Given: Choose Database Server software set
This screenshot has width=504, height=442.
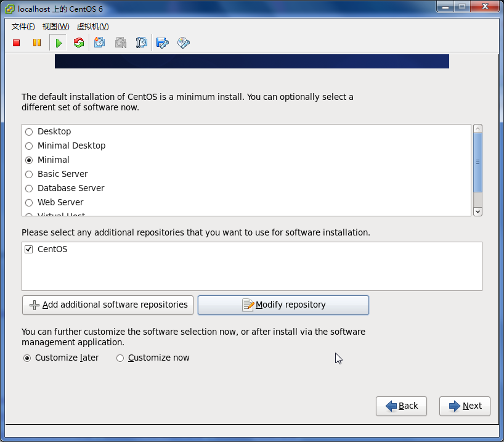Looking at the screenshot, I should (29, 188).
